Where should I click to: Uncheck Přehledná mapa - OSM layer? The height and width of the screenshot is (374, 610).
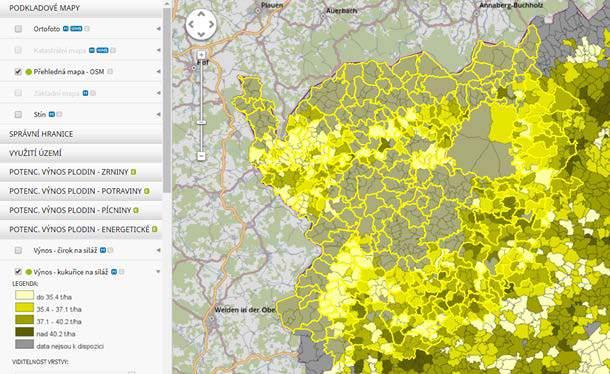coord(18,72)
